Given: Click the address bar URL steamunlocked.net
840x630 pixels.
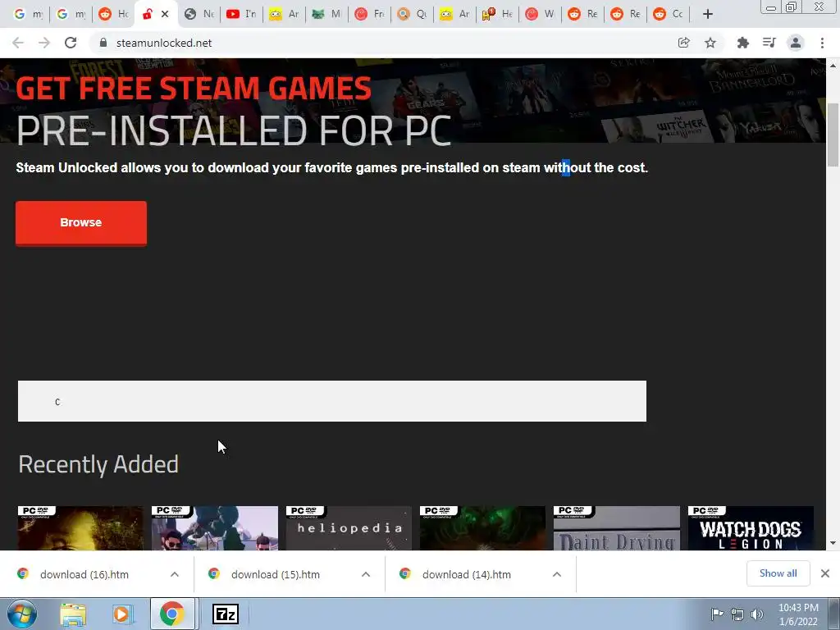Looking at the screenshot, I should point(164,43).
